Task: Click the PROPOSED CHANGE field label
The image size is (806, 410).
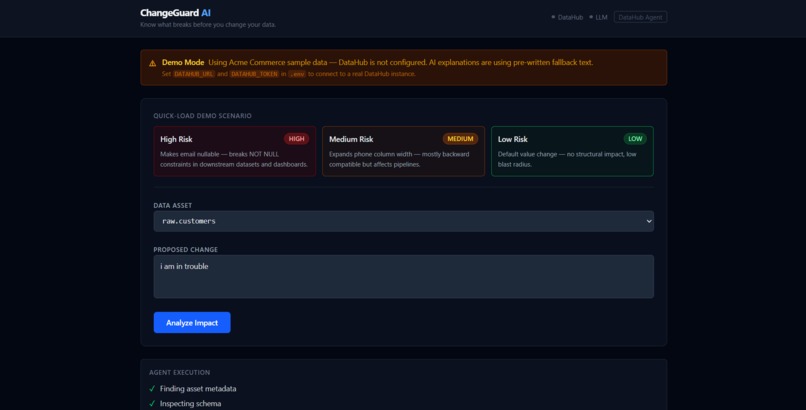Action: coord(186,250)
